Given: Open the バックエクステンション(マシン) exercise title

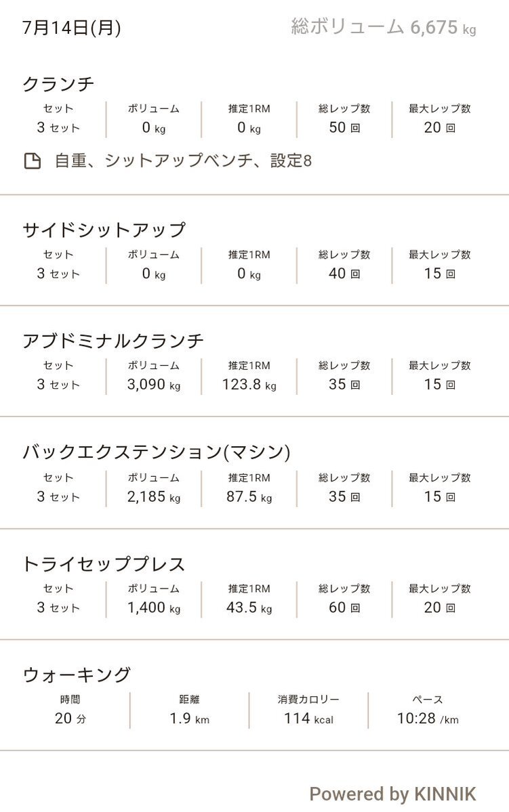Looking at the screenshot, I should tap(156, 452).
